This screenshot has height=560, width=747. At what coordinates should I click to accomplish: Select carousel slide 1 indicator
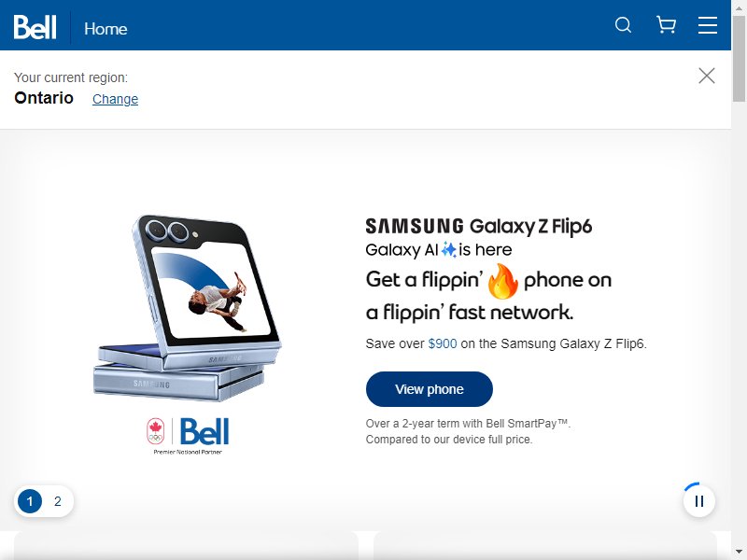tap(30, 501)
